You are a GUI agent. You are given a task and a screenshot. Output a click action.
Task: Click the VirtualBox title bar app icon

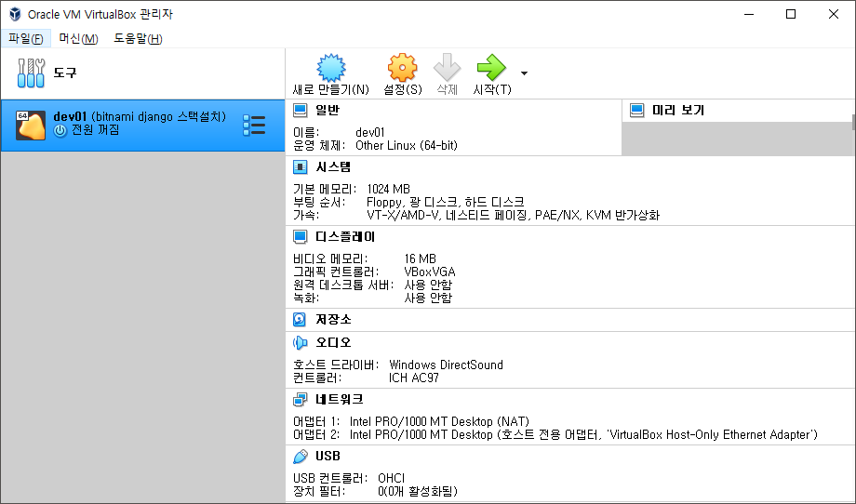15,14
